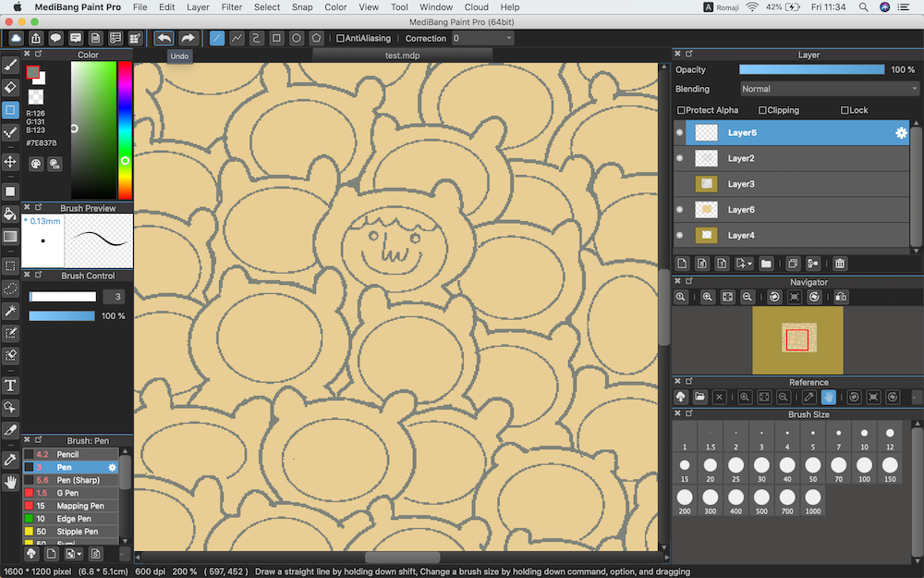
Task: Activate the Reference panel hand tool
Action: 829,397
